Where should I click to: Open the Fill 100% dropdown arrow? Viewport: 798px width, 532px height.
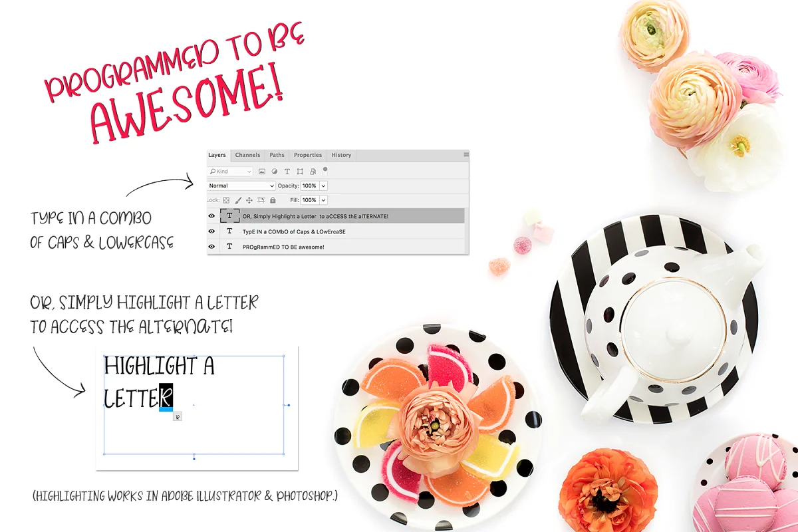pyautogui.click(x=323, y=200)
